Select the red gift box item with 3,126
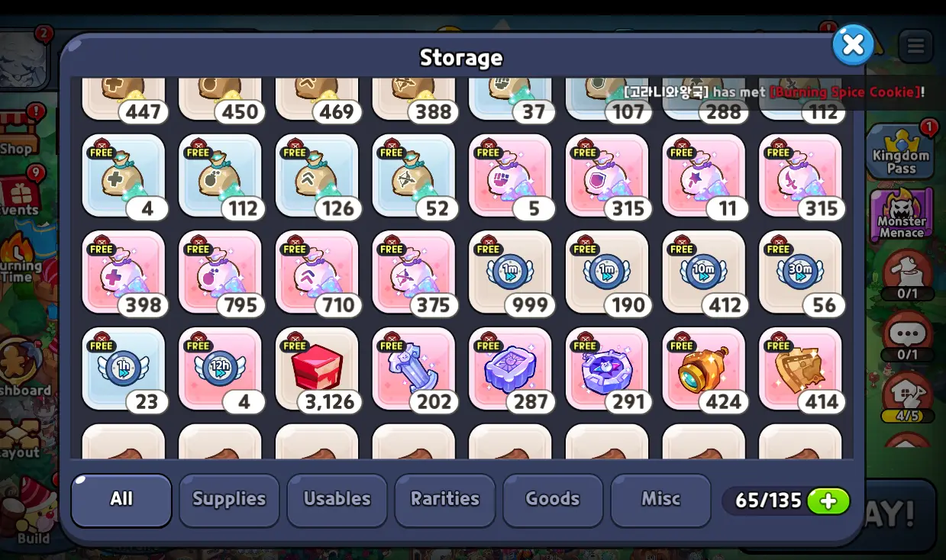 (317, 369)
